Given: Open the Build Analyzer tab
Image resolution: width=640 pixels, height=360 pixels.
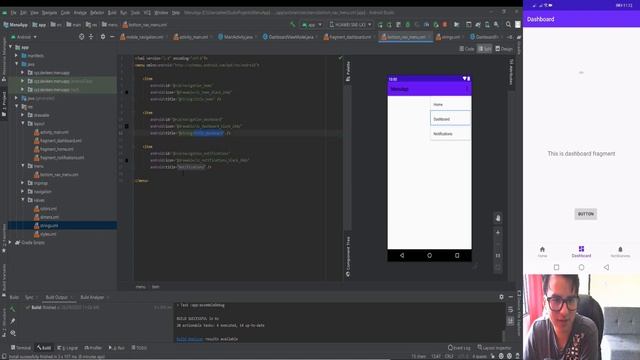Looking at the screenshot, I should click(x=92, y=297).
